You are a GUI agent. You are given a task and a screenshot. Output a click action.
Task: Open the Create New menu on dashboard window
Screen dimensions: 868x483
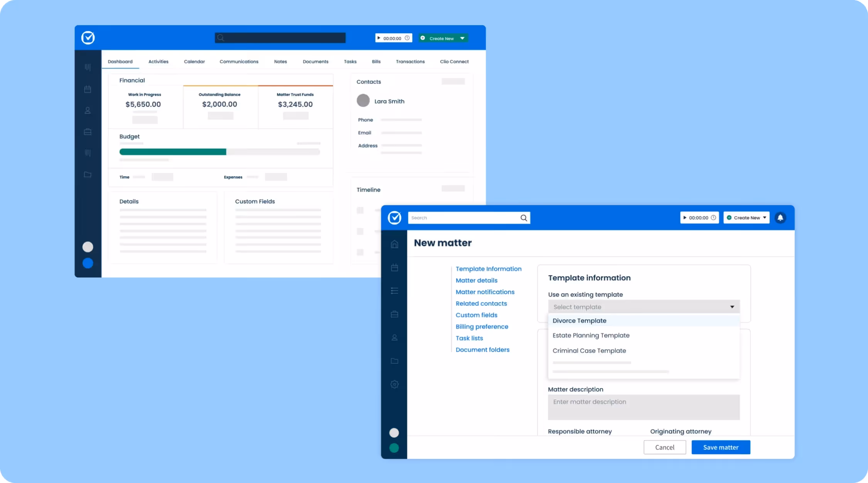pos(442,38)
